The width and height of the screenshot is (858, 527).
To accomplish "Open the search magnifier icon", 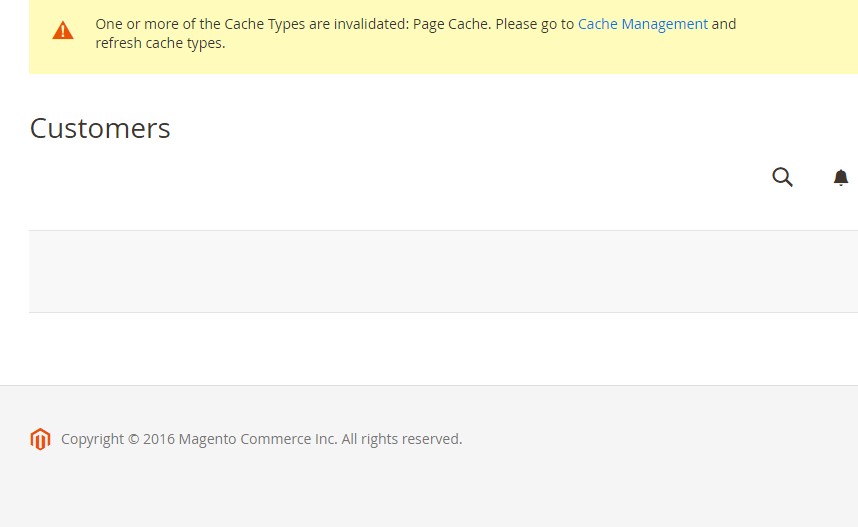I will [x=782, y=177].
